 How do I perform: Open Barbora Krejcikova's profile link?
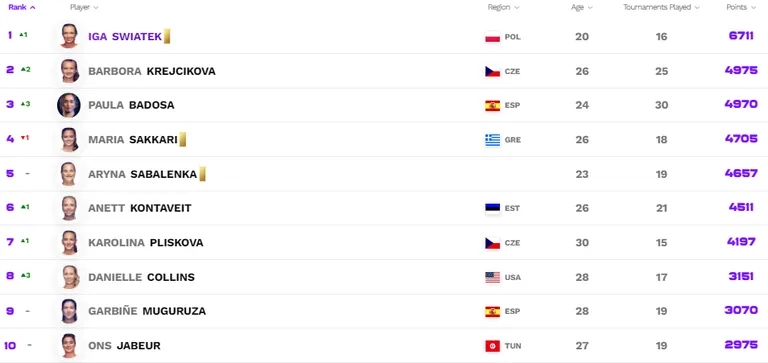click(x=152, y=71)
